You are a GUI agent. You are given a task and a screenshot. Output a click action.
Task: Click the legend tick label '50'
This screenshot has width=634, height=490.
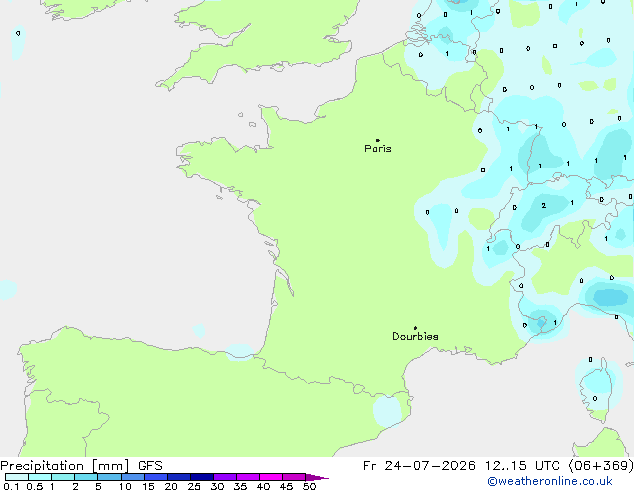click(310, 486)
